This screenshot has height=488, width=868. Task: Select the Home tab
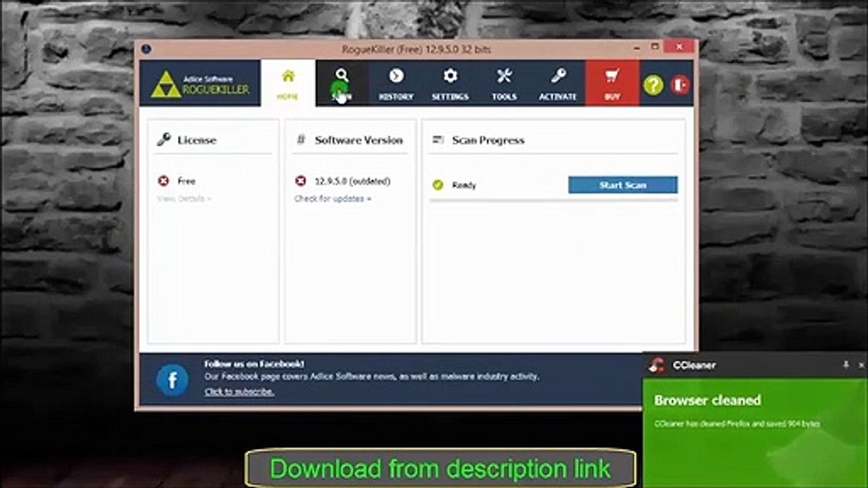[288, 83]
